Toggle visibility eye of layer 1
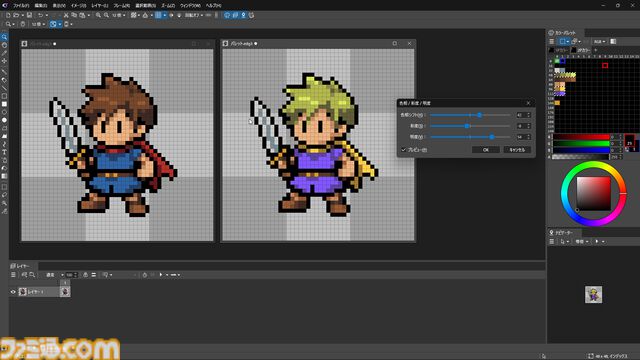Viewport: 640px width, 360px height. (x=13, y=291)
